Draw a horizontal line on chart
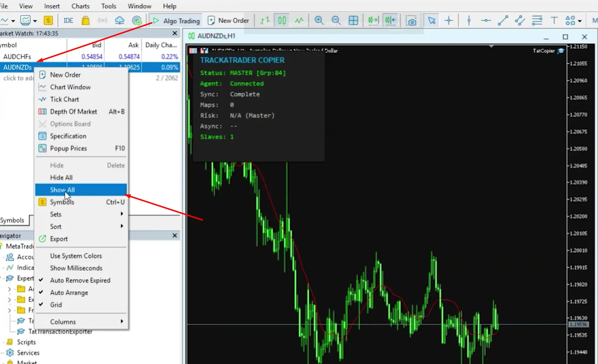Image resolution: width=598 pixels, height=364 pixels. click(x=486, y=21)
